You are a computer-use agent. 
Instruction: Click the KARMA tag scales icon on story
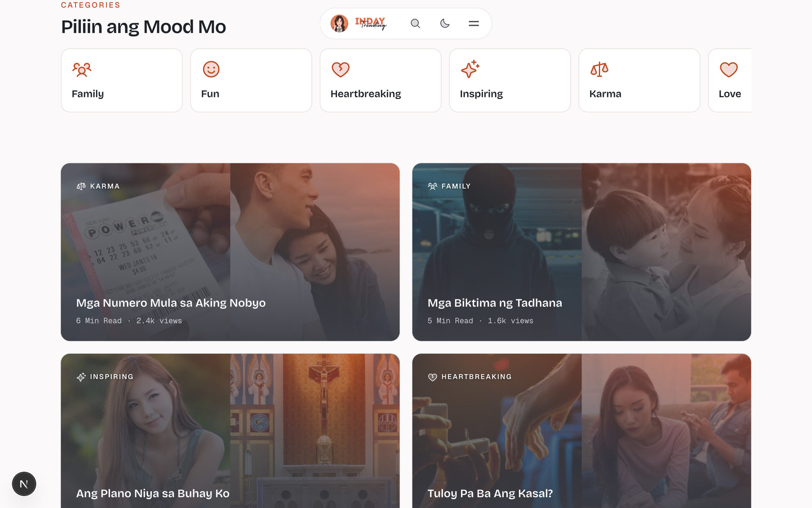(x=81, y=186)
